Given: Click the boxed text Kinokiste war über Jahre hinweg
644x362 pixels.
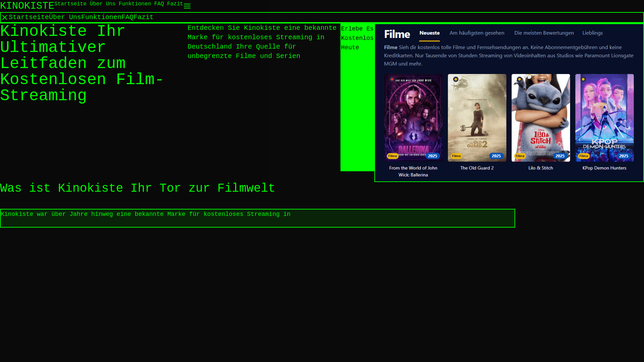Looking at the screenshot, I should pos(257,218).
